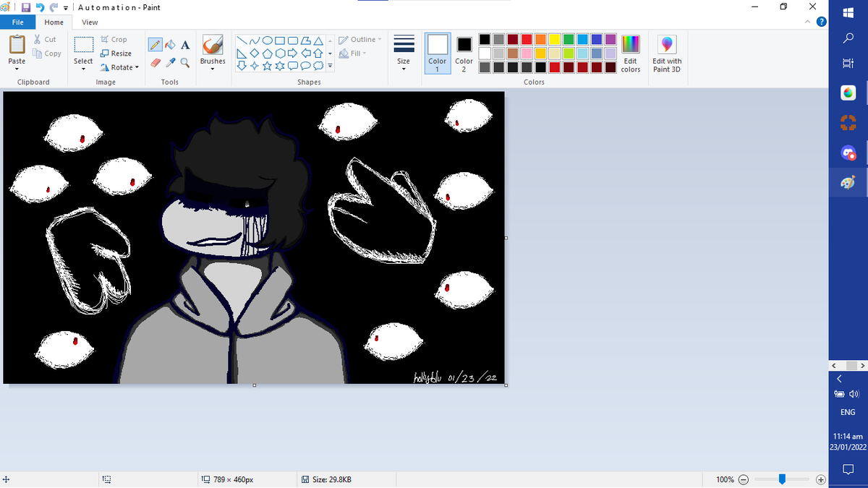Image resolution: width=868 pixels, height=488 pixels.
Task: Pick the orange color swatch
Action: [x=540, y=40]
